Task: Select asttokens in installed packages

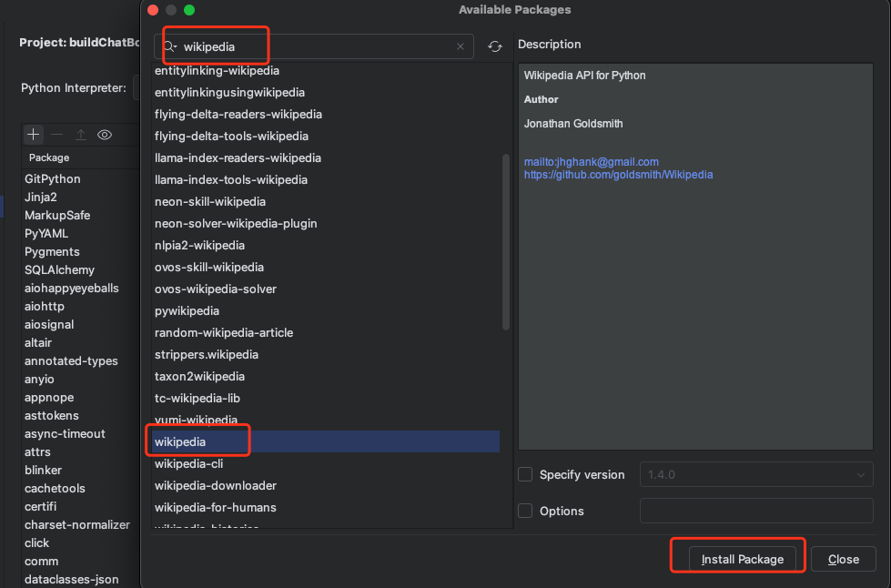Action: [x=52, y=415]
